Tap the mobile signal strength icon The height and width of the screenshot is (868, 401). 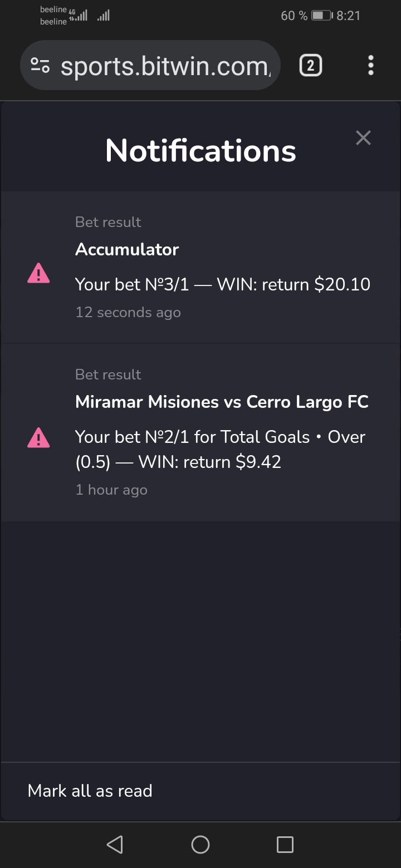[81, 16]
